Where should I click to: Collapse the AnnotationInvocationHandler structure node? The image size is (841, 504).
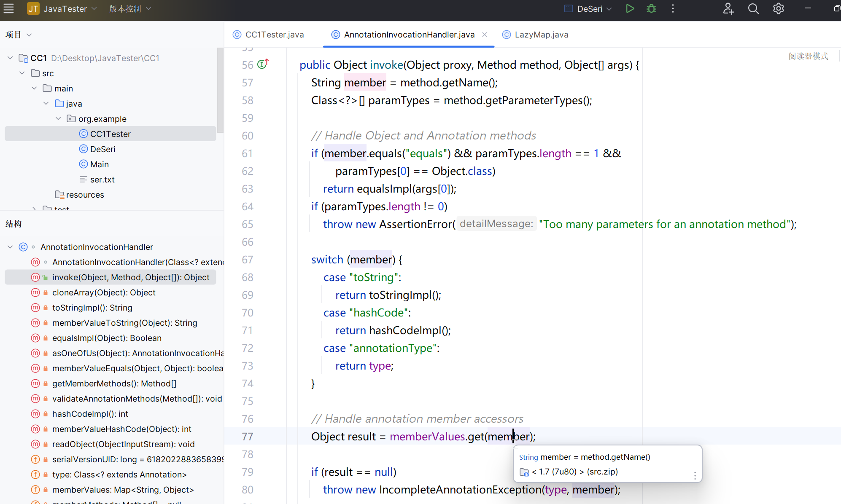10,247
